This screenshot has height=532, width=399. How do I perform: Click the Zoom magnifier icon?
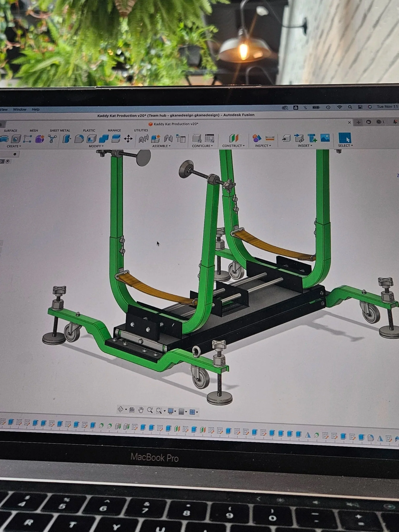[x=150, y=410]
